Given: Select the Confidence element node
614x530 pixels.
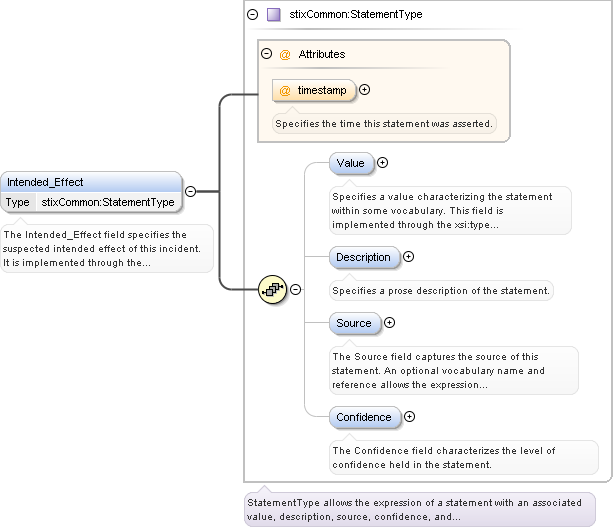Looking at the screenshot, I should coord(364,417).
